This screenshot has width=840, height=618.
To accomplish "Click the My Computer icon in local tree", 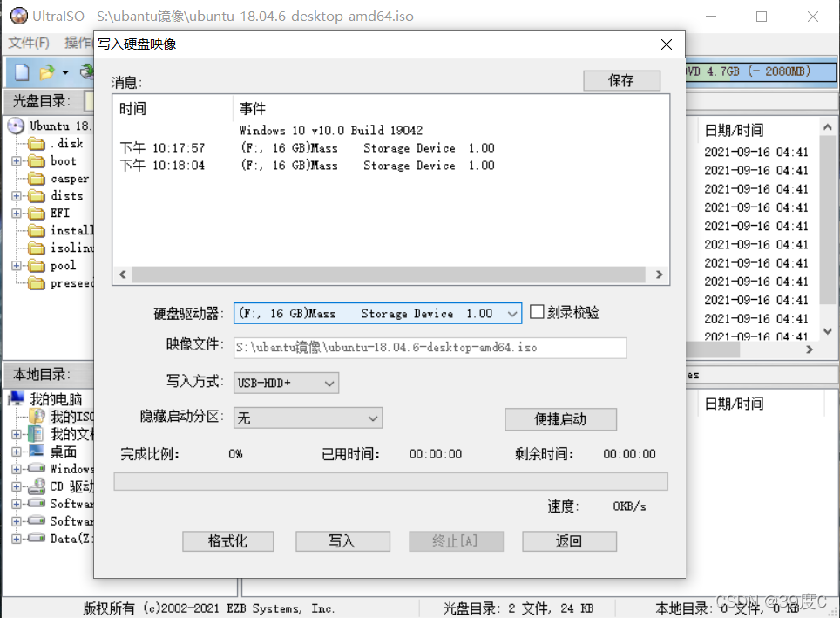I will [16, 398].
